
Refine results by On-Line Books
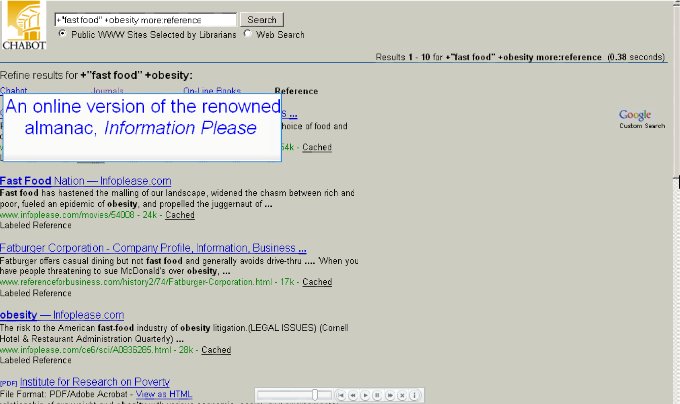(212, 91)
